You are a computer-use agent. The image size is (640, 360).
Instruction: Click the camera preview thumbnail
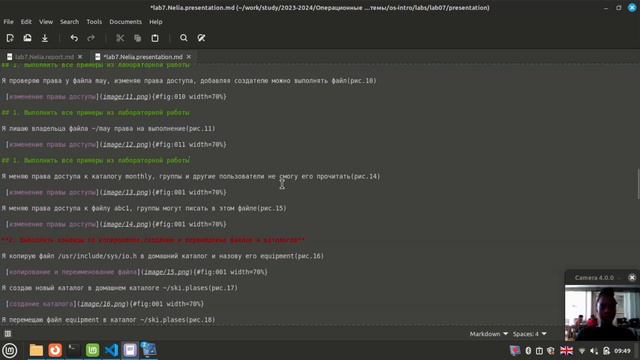[x=602, y=313]
